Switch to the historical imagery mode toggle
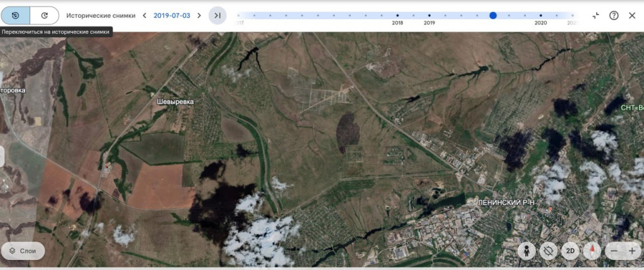The width and height of the screenshot is (644, 270). (x=16, y=15)
